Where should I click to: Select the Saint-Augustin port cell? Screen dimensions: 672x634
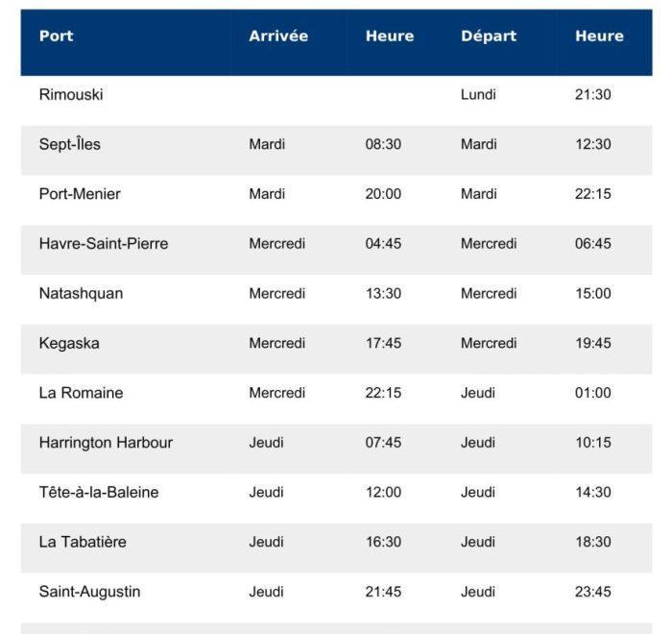pyautogui.click(x=89, y=592)
